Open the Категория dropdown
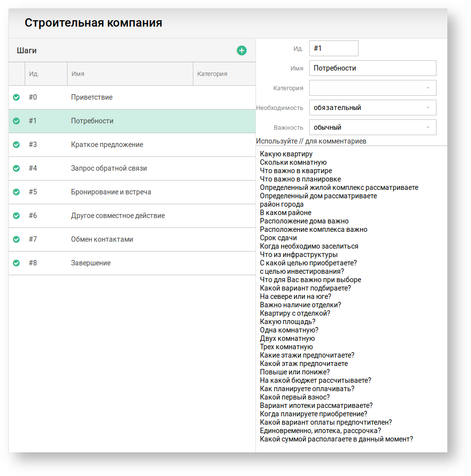Screen dimensions: 471x476 (x=373, y=88)
